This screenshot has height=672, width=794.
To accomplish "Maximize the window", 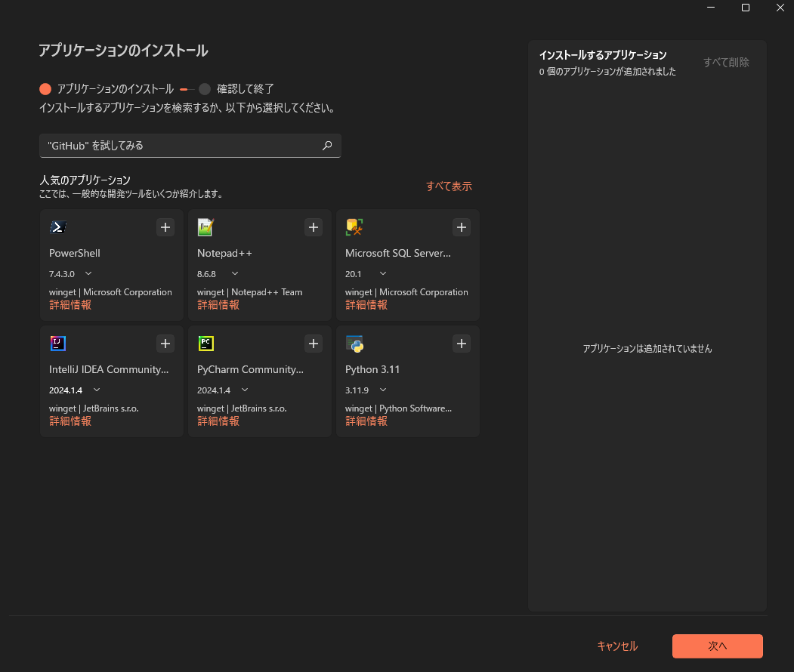I will 746,8.
